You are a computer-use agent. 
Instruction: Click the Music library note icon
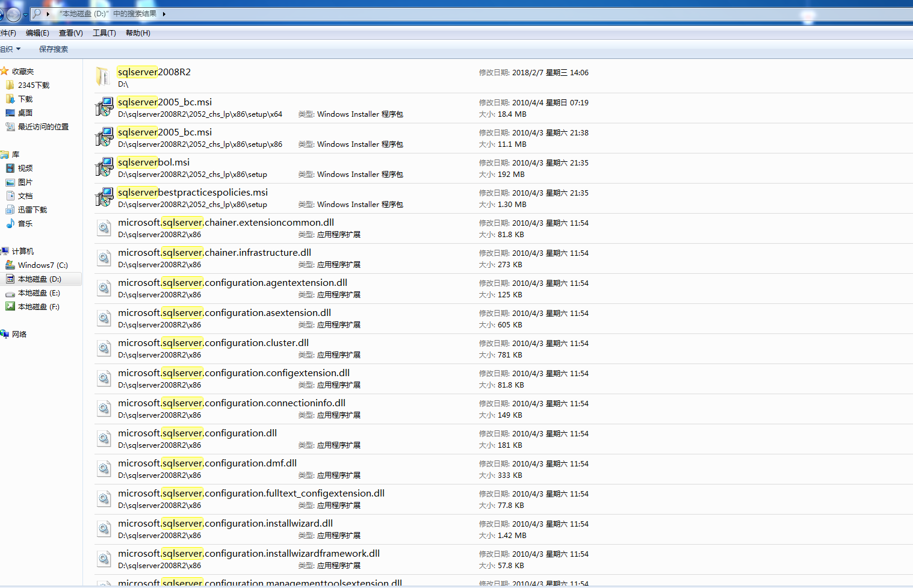(10, 223)
